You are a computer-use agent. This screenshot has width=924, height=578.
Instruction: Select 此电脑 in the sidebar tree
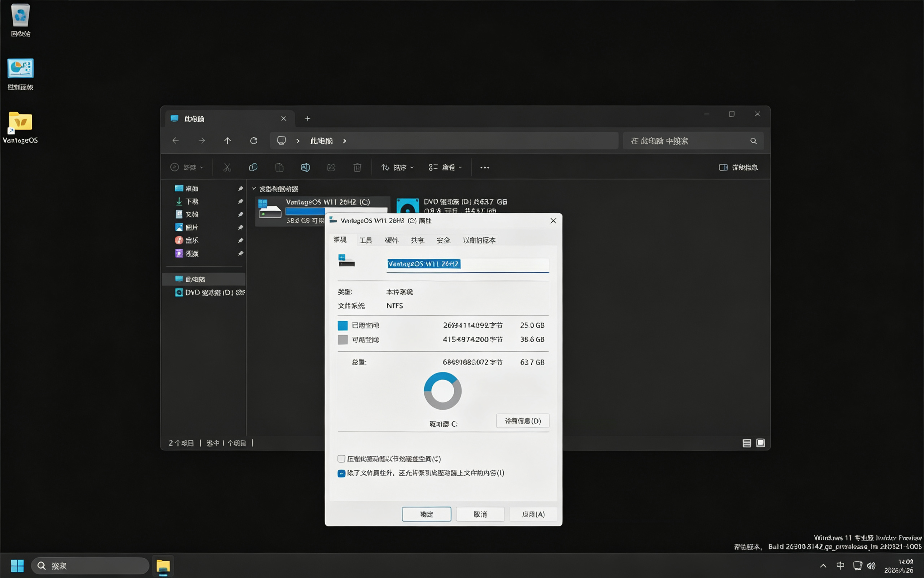coord(204,279)
